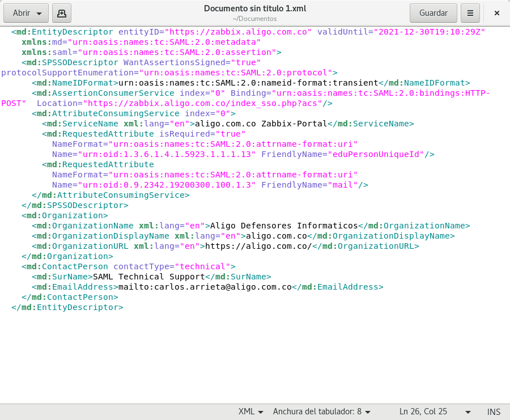Create a new document tab icon
Viewport: 510px width, 420px height.
click(x=62, y=13)
